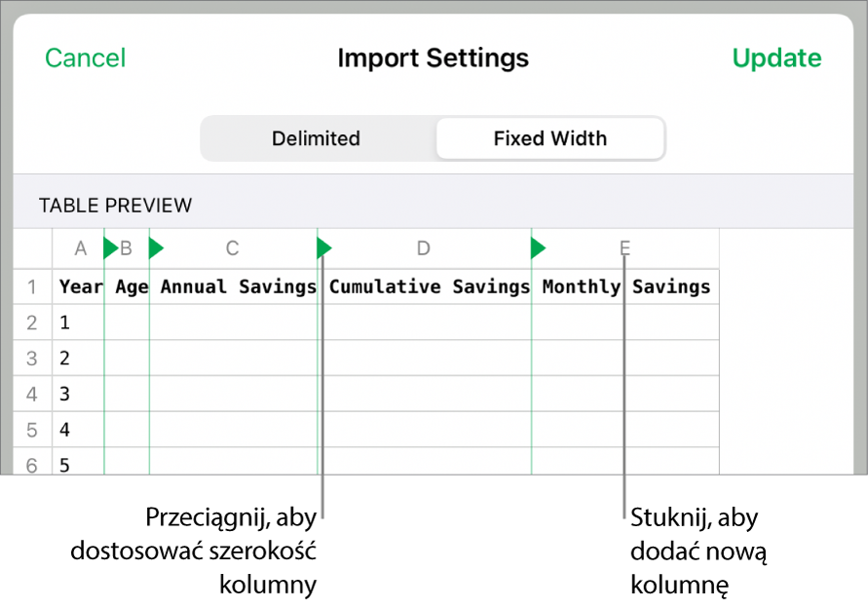Click the Annual Savings header cell
The width and height of the screenshot is (868, 609).
pyautogui.click(x=238, y=287)
